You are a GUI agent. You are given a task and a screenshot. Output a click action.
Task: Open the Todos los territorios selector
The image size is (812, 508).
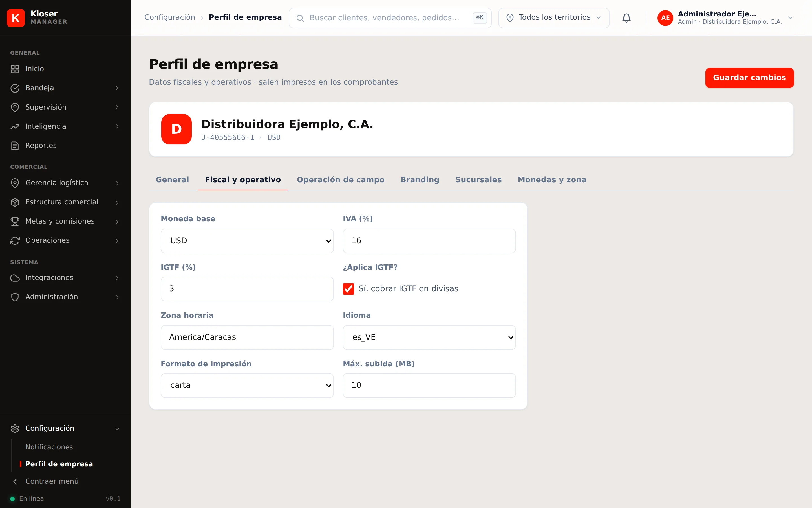pos(554,18)
